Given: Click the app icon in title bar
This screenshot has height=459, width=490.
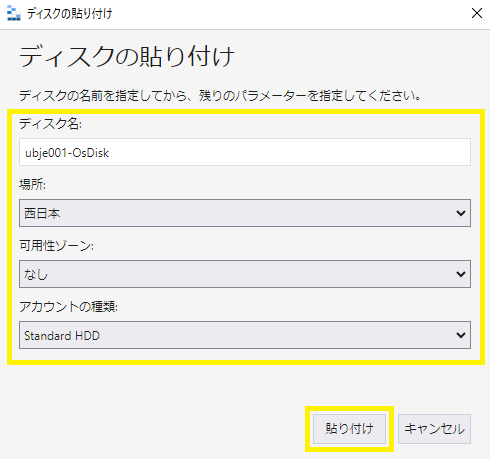Looking at the screenshot, I should [14, 14].
